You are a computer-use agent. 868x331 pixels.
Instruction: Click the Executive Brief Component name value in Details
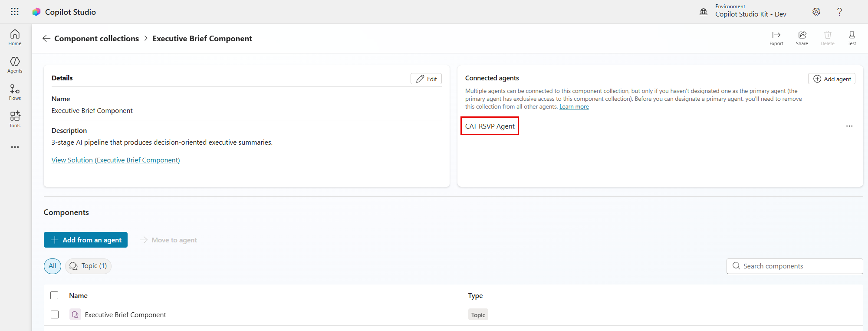tap(92, 111)
